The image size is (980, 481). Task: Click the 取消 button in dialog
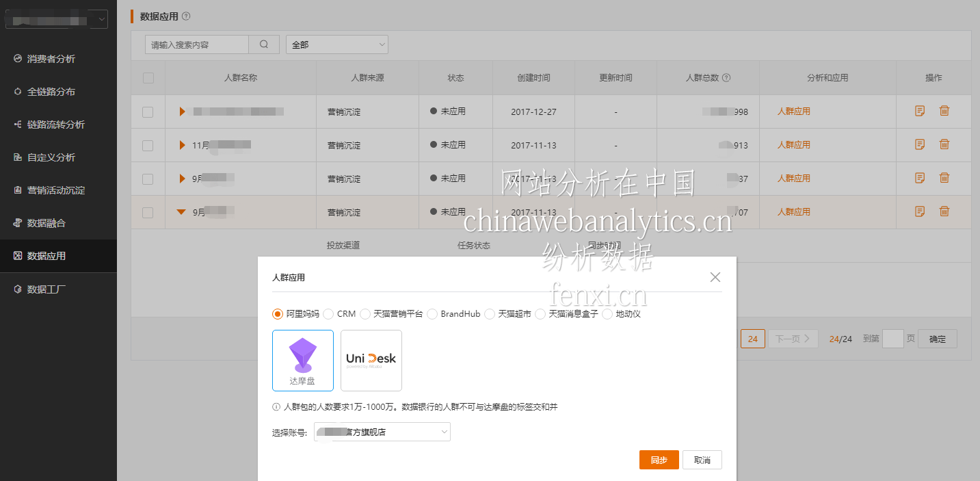tap(702, 460)
